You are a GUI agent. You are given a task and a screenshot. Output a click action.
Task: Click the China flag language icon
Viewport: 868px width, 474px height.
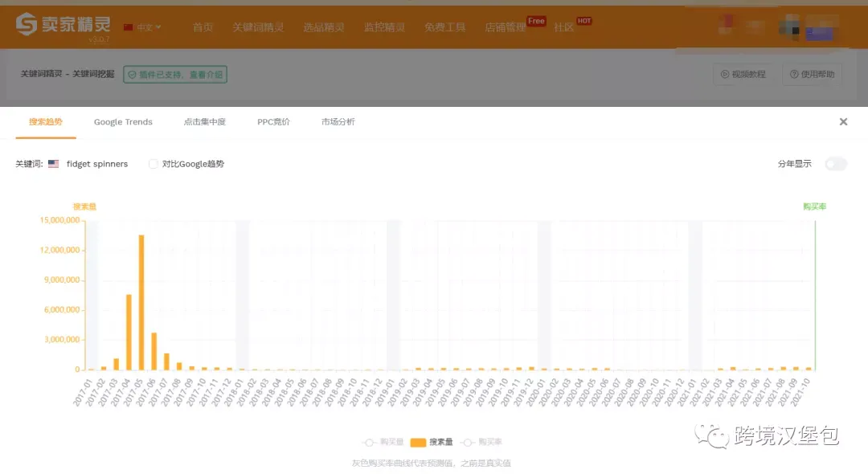click(129, 27)
